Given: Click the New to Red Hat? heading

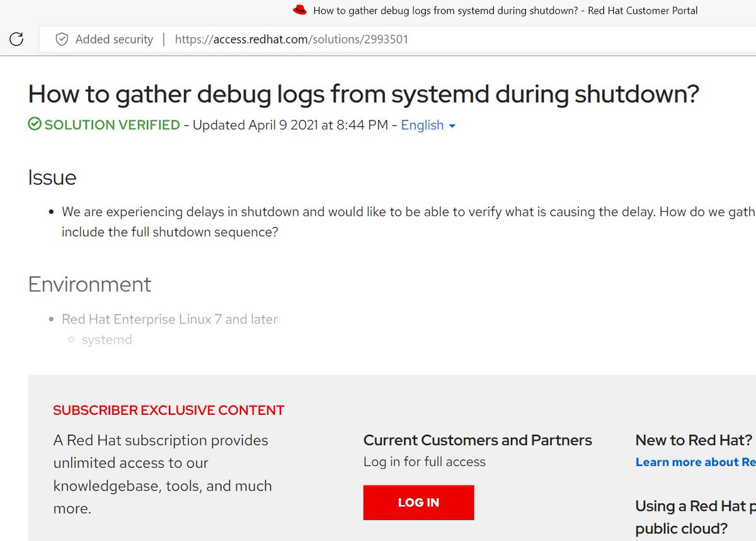Looking at the screenshot, I should (x=694, y=440).
